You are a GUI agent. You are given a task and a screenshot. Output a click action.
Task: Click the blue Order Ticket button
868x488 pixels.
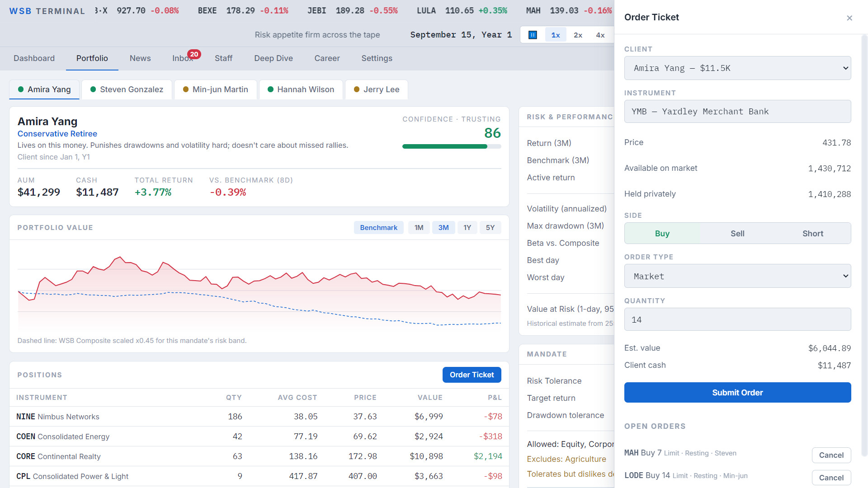(x=472, y=375)
